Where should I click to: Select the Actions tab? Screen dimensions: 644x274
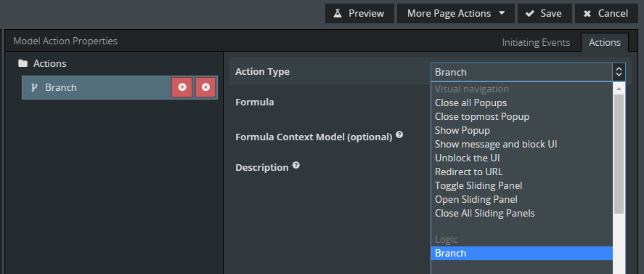coord(605,42)
